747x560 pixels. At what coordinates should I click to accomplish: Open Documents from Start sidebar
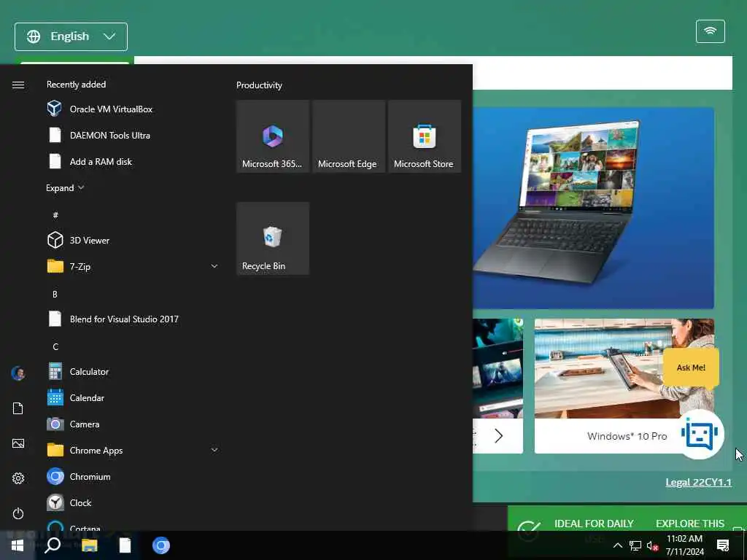[x=18, y=408]
